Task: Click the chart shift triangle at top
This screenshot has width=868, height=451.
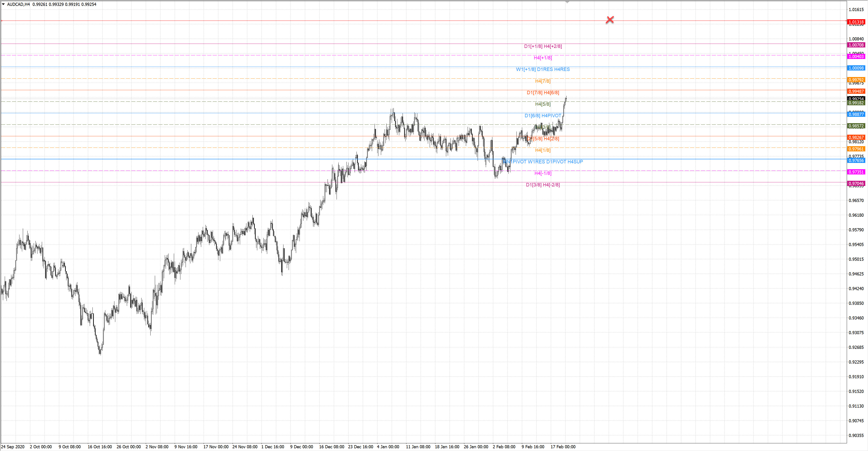Action: [x=567, y=2]
